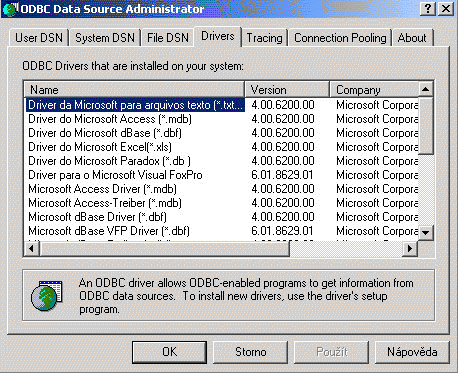458x373 pixels.
Task: Select Driver do Microsoft Excel(*.xls)
Action: [x=100, y=147]
